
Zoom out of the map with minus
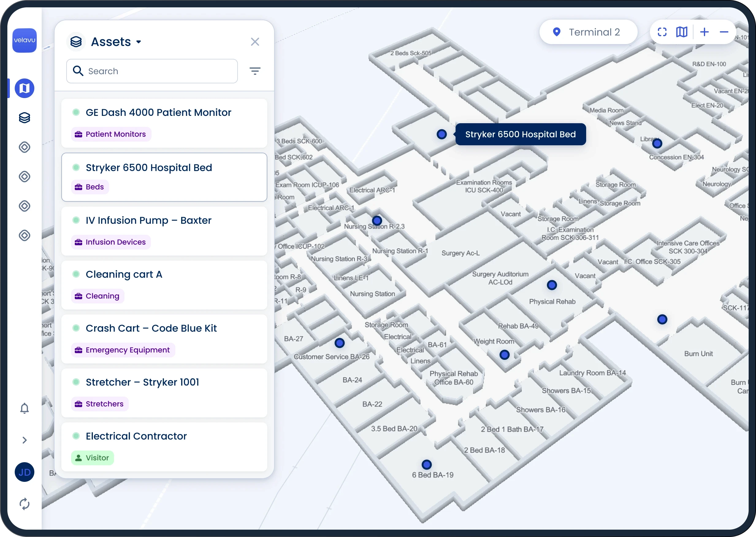click(724, 32)
